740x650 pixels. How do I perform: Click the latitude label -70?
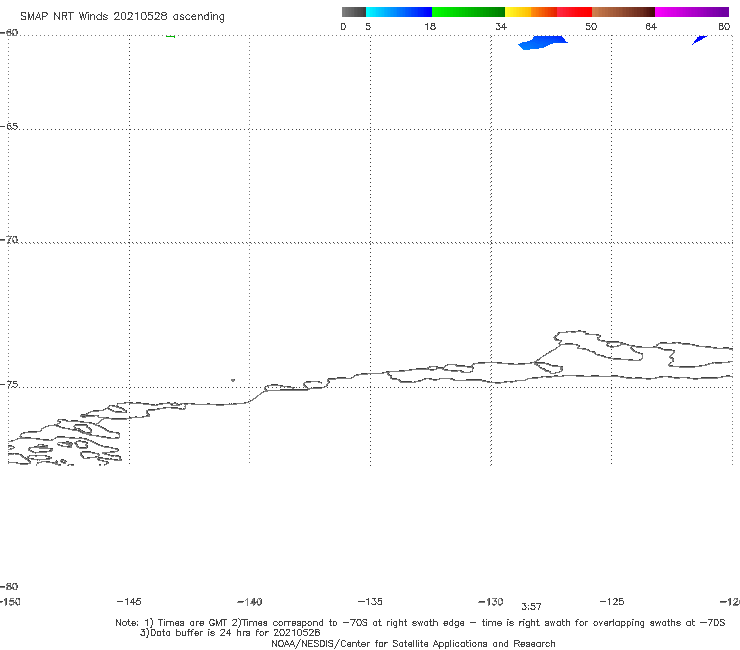[x=9, y=240]
